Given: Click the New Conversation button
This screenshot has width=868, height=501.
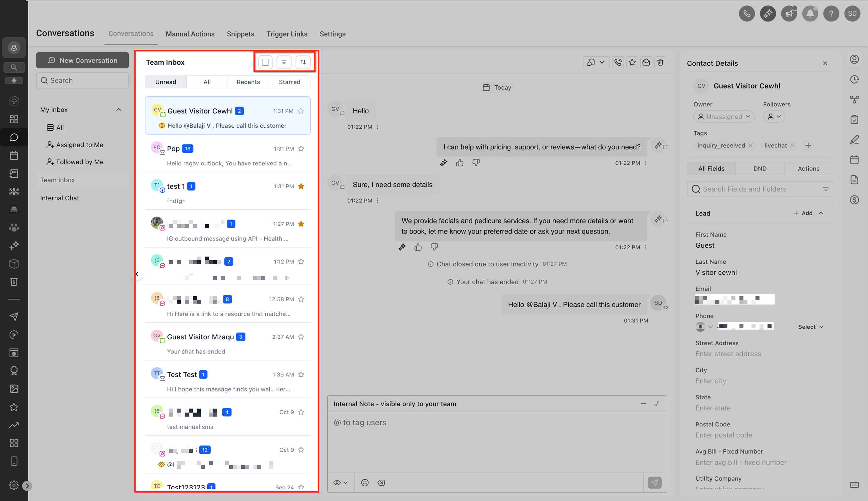Looking at the screenshot, I should pyautogui.click(x=83, y=60).
